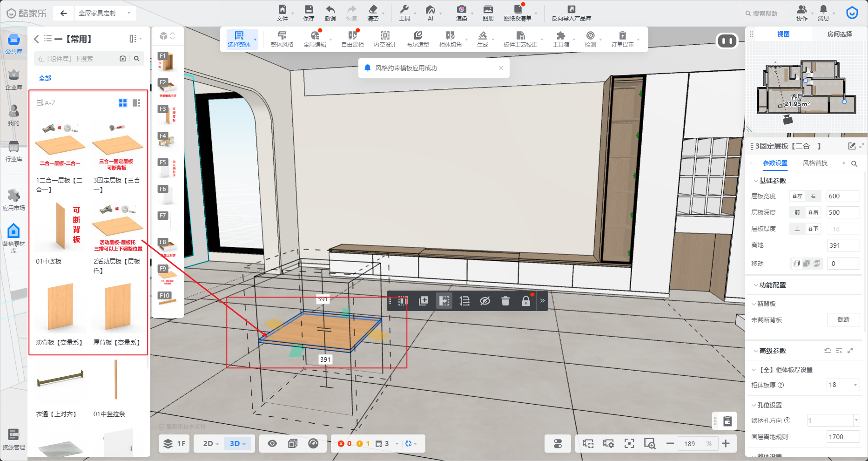Screen dimensions: 868x461
Task: Toggle the eye visibility button in bottom bar
Action: coord(272,443)
